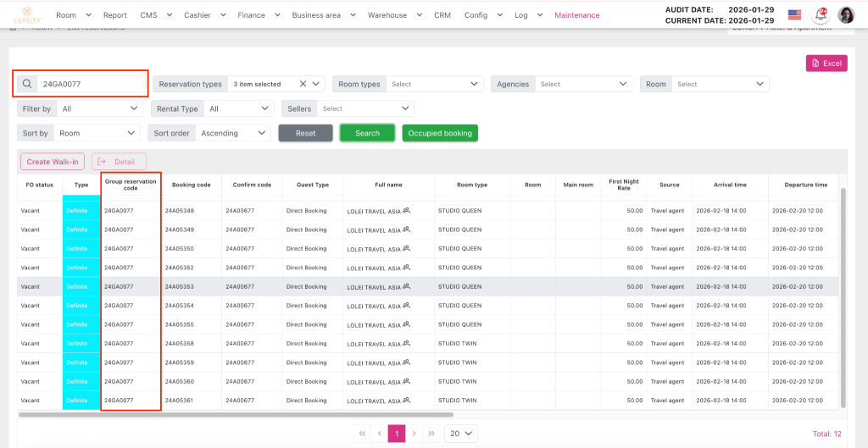The height and width of the screenshot is (448, 868).
Task: Clear the Reservation types selection X icon
Action: pos(303,84)
